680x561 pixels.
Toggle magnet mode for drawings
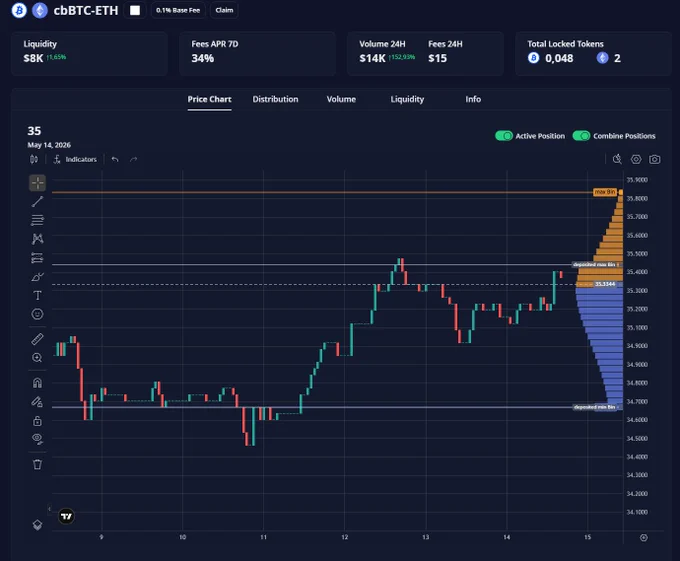pos(37,383)
